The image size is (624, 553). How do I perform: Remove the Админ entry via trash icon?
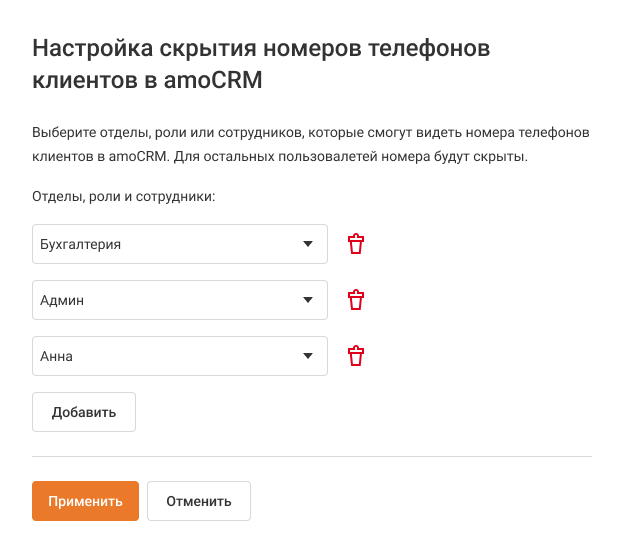355,300
